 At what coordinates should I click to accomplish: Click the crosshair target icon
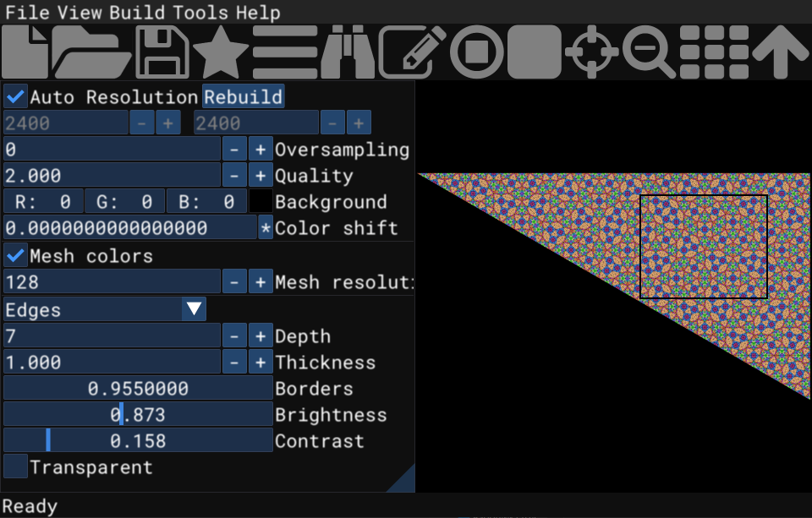click(x=591, y=52)
